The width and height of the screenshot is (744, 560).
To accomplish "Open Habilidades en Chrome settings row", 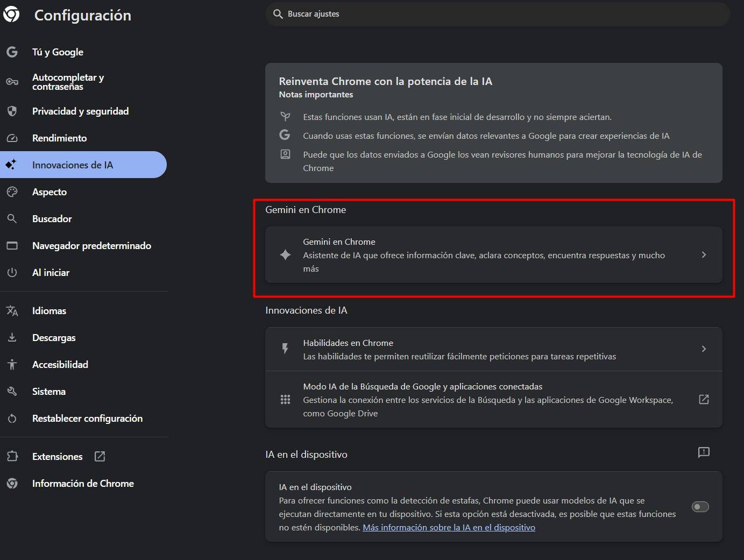I will (493, 349).
